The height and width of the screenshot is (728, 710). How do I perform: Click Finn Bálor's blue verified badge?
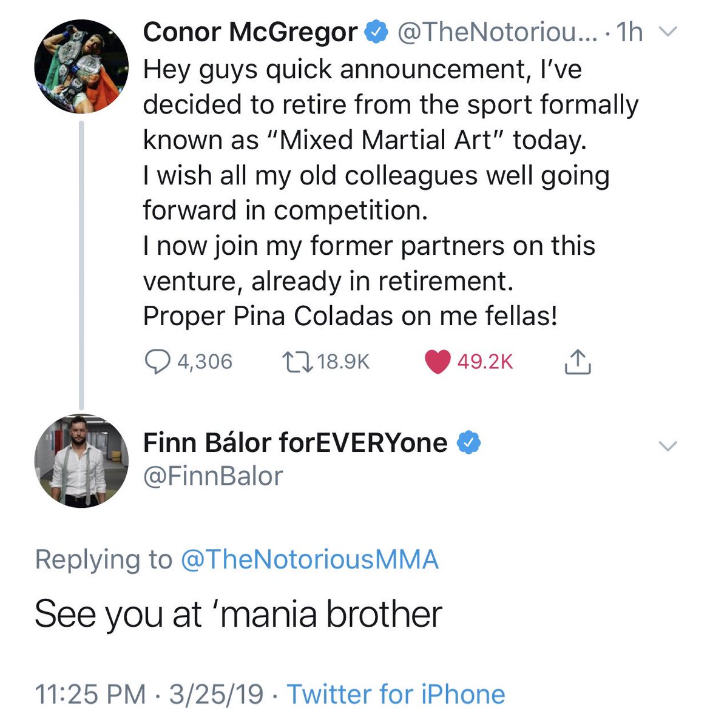pos(468,443)
